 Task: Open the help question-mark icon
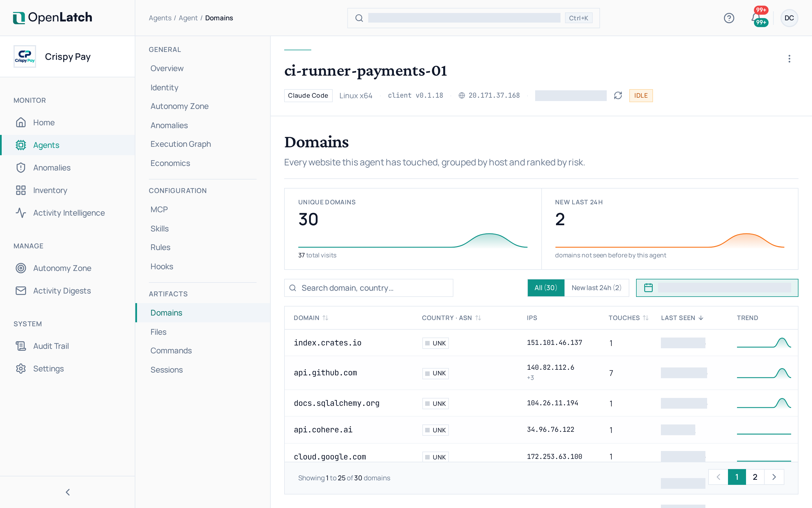pos(729,18)
